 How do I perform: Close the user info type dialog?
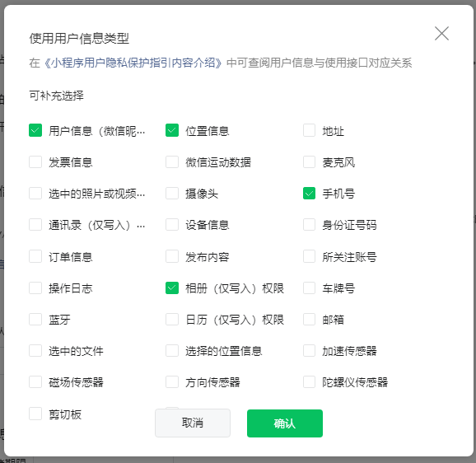(441, 34)
